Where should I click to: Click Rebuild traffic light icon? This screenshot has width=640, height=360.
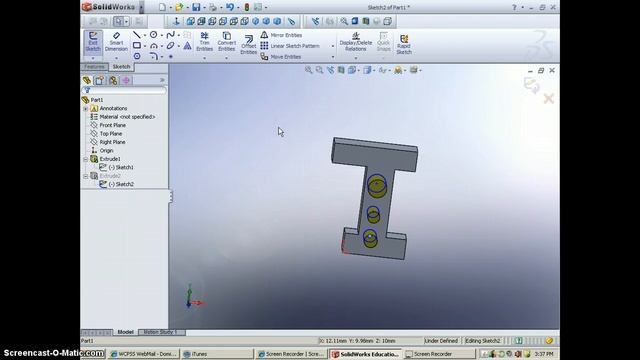click(247, 7)
